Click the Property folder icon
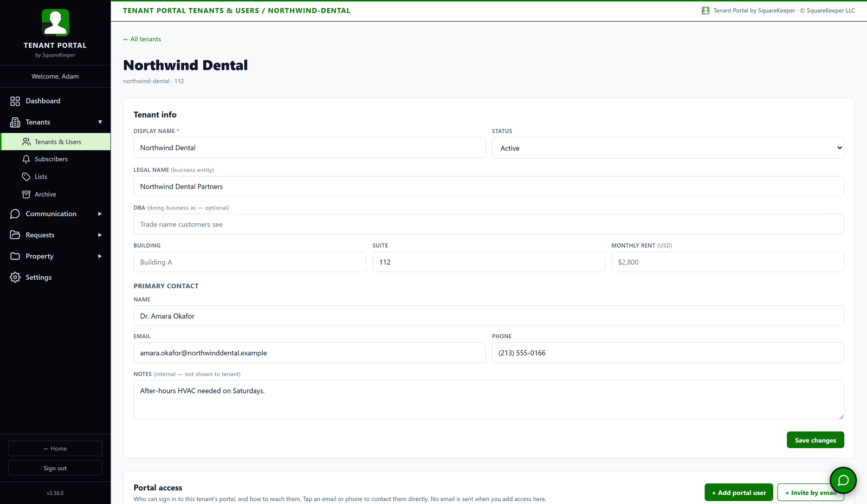Viewport: 867px width, 504px height. 15,256
